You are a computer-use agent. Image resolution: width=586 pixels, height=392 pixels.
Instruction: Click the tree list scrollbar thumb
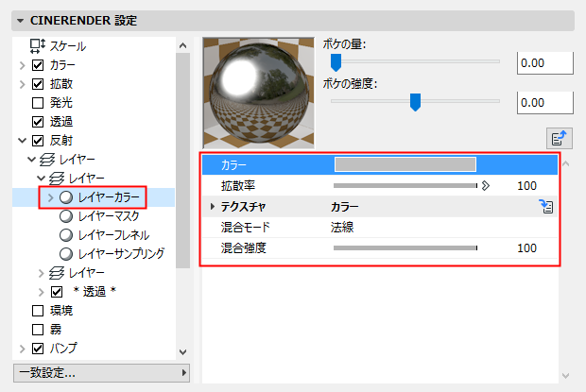click(x=182, y=161)
